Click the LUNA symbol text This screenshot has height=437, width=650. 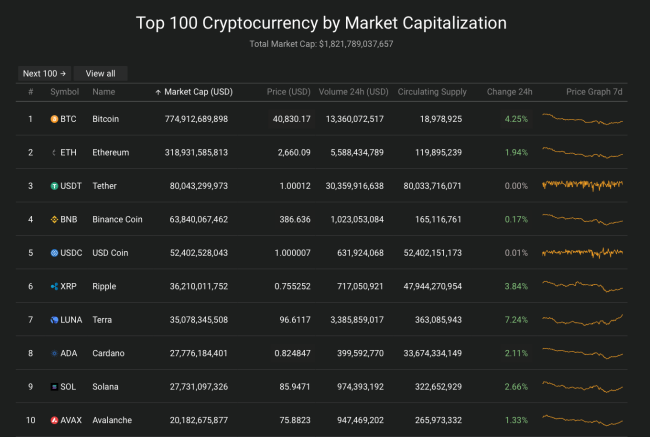(71, 320)
